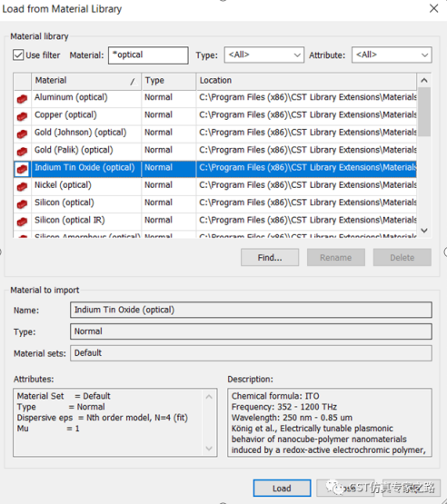This screenshot has height=504, width=447.
Task: Expand the Attribute filter dropdown
Action: pyautogui.click(x=392, y=55)
